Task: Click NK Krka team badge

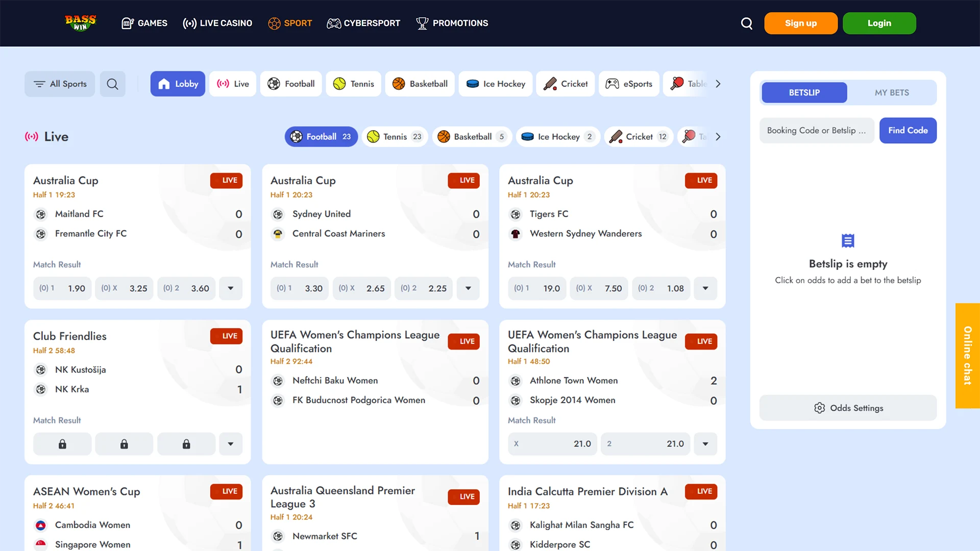Action: [x=41, y=389]
